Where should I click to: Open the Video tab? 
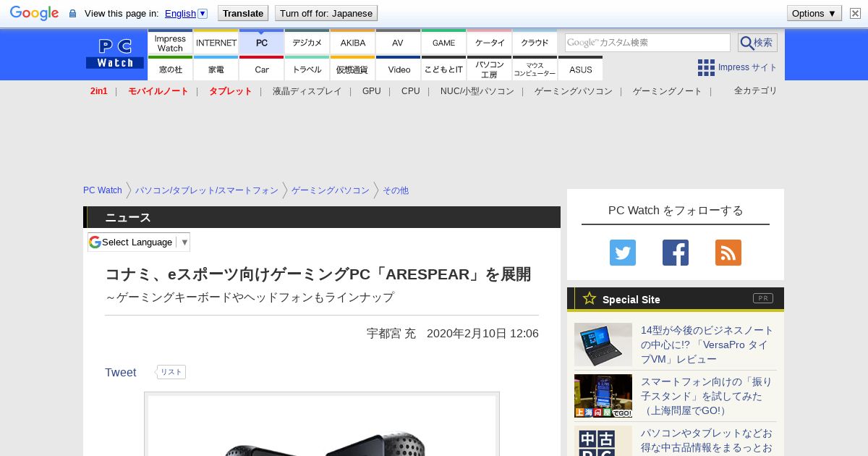[398, 69]
